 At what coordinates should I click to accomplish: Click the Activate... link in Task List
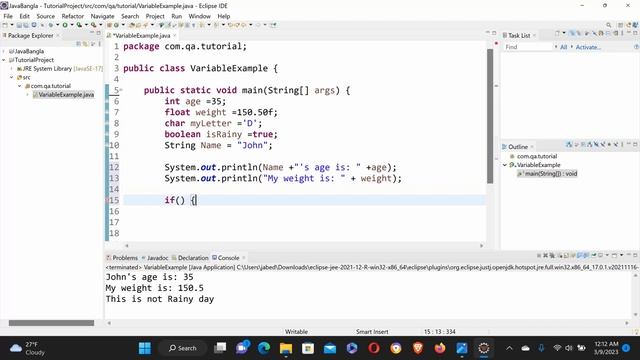(x=588, y=47)
